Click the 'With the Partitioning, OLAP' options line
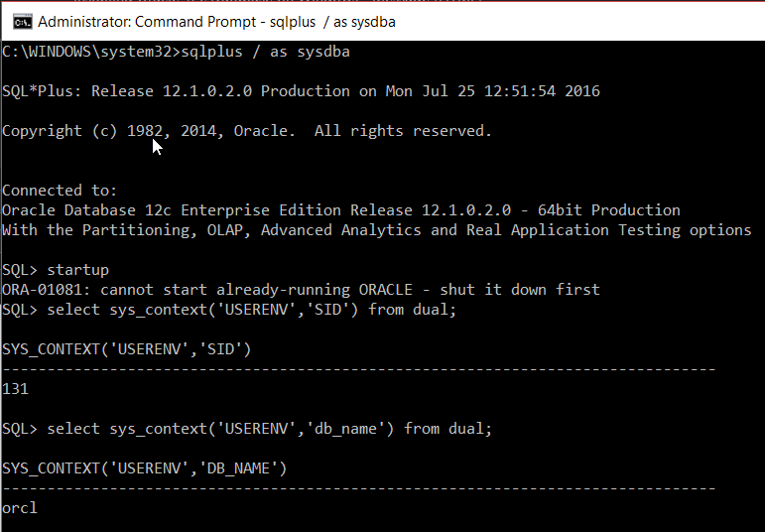 coord(376,229)
